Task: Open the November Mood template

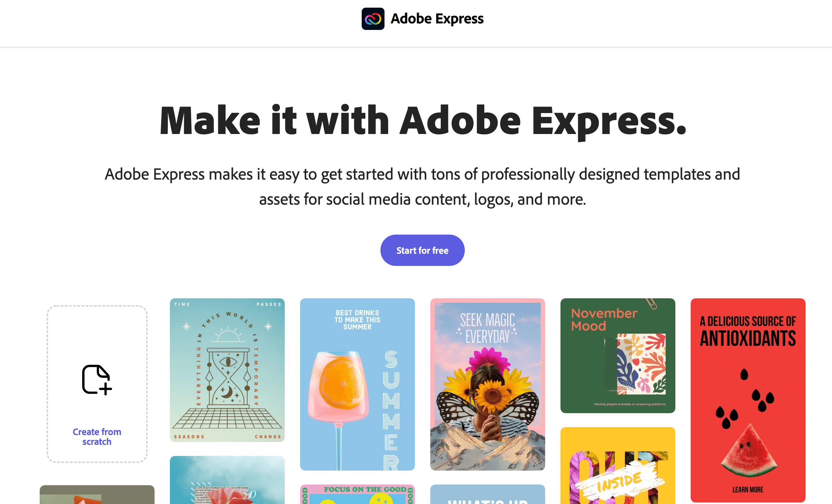Action: (x=618, y=356)
